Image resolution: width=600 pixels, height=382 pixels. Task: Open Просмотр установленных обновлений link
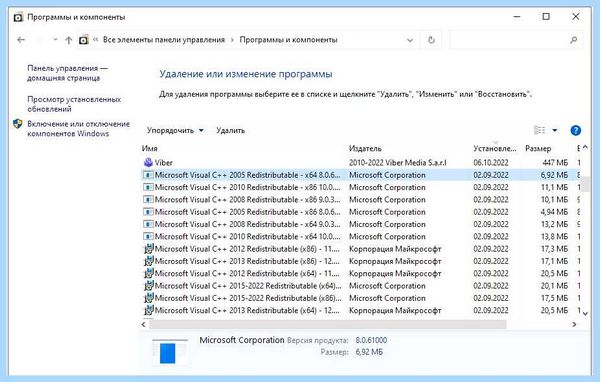click(x=74, y=104)
